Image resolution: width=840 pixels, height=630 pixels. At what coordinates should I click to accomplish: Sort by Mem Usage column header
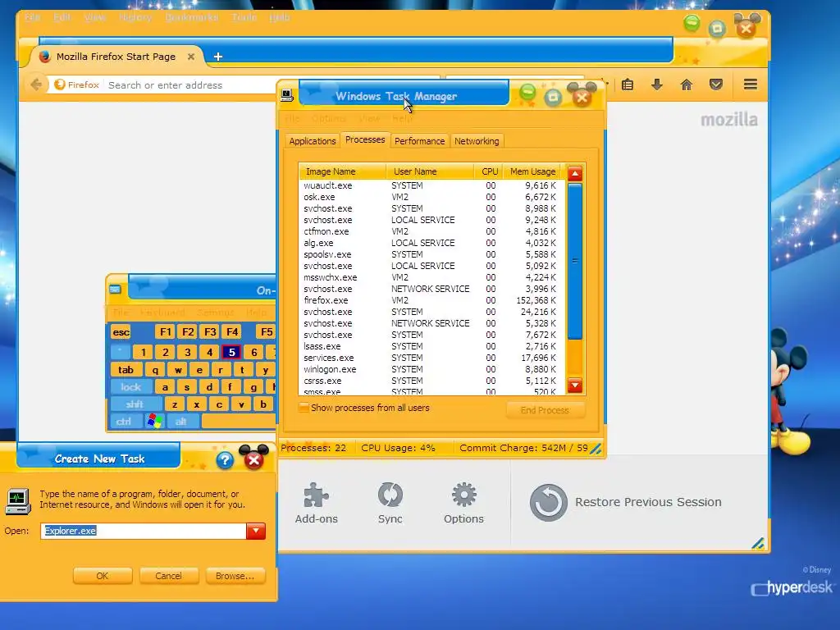(x=532, y=171)
